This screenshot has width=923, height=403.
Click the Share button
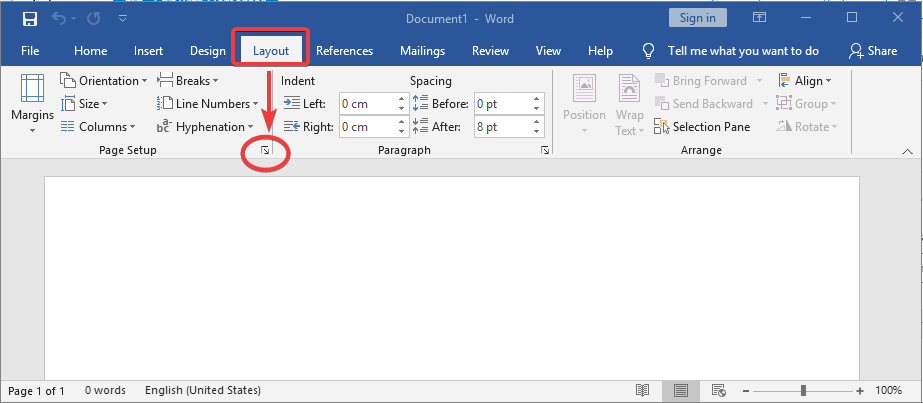873,51
